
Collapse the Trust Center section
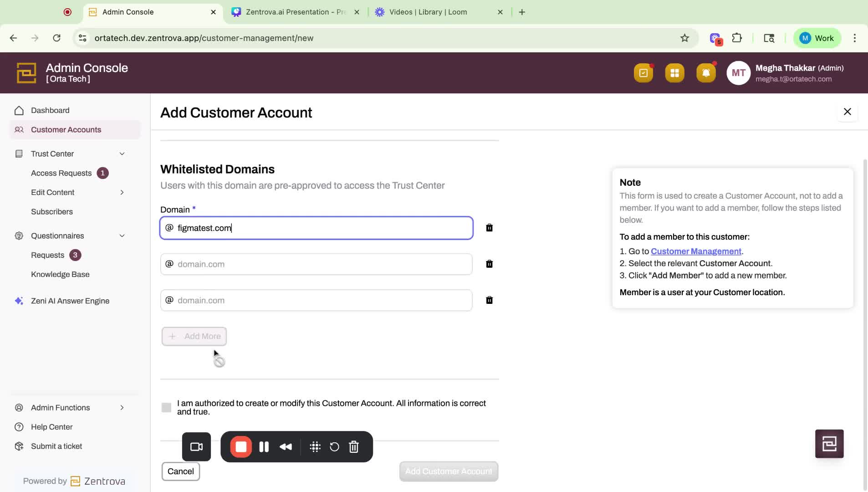tap(122, 154)
